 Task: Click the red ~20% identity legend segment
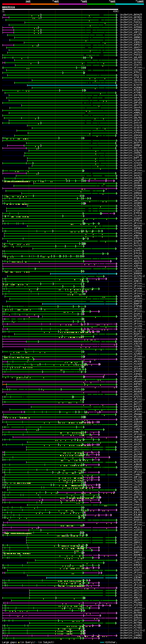pyautogui.click(x=16, y=4)
